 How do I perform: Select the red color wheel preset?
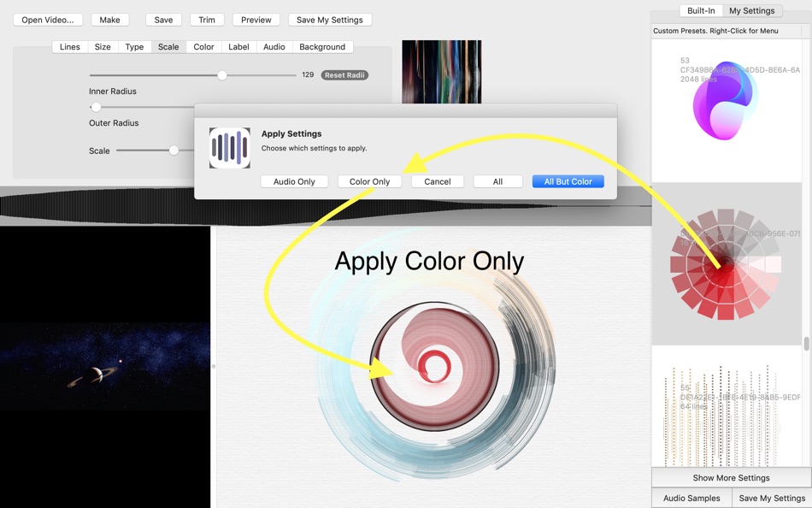[x=726, y=264]
